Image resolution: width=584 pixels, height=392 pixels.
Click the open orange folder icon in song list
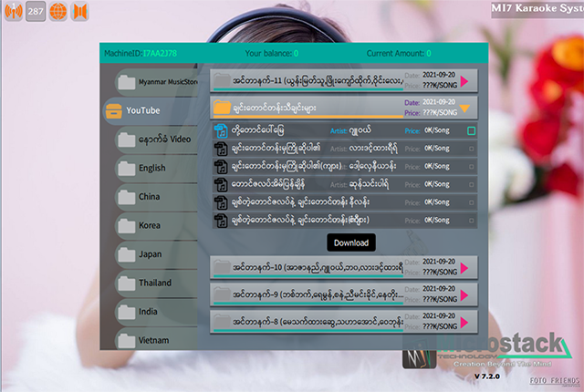221,108
